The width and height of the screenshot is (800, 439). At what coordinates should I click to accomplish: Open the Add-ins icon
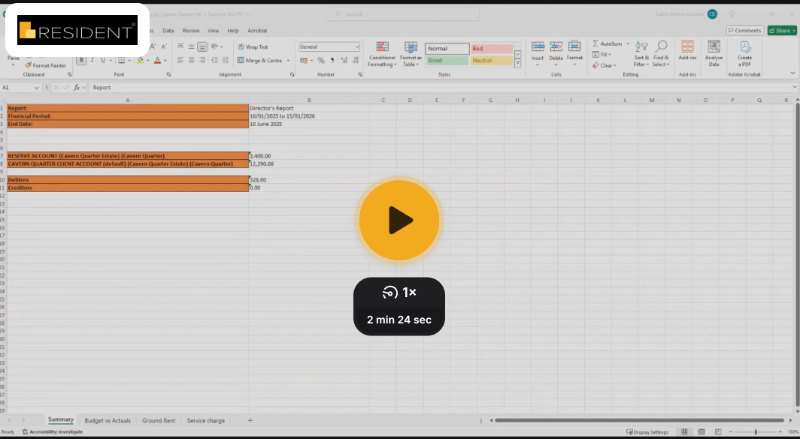pos(687,50)
